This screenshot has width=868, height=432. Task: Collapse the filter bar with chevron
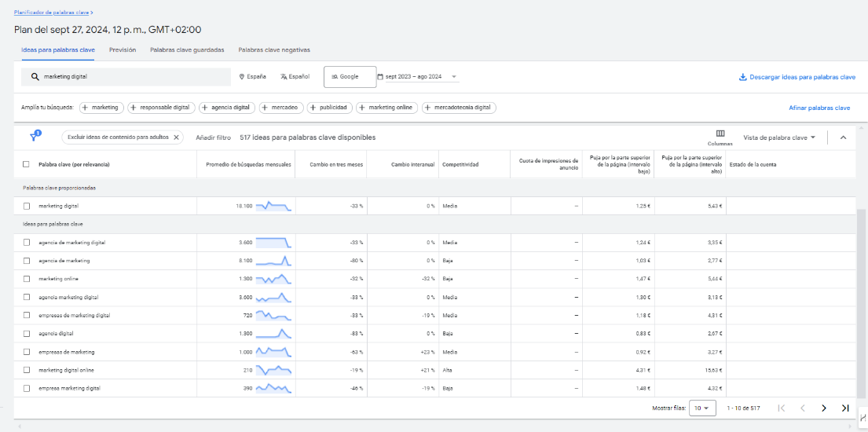pos(843,137)
